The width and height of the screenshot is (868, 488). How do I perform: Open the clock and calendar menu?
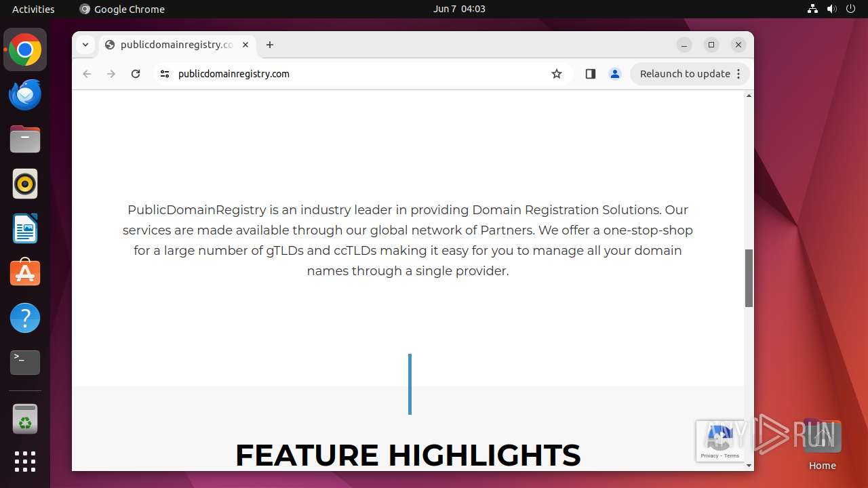click(x=459, y=9)
